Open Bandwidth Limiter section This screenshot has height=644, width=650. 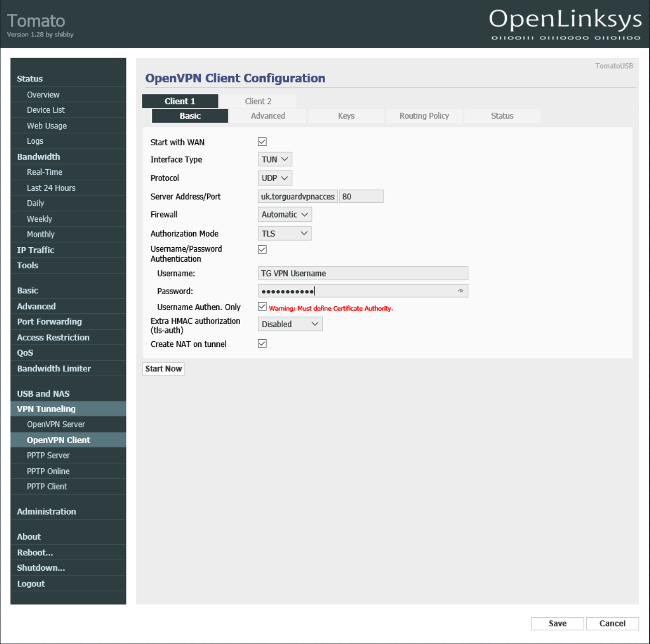(68, 368)
